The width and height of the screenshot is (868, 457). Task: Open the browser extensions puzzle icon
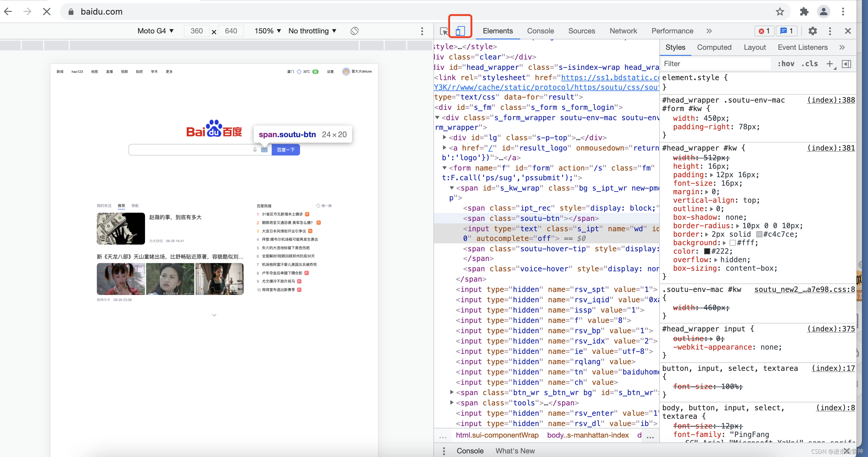[804, 12]
